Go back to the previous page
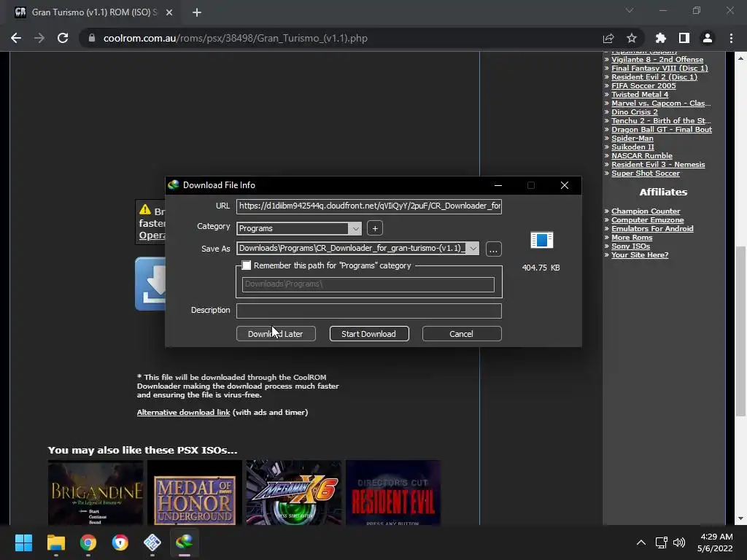 click(16, 38)
